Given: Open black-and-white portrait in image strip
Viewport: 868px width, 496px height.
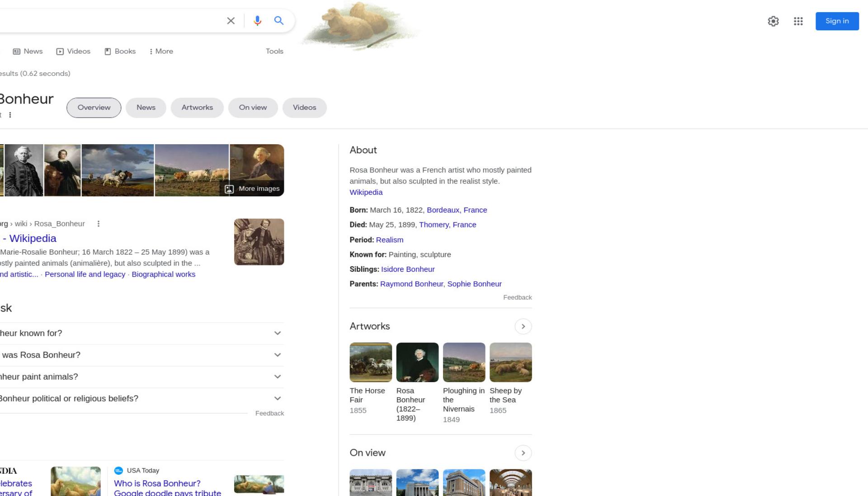Looking at the screenshot, I should tap(24, 170).
